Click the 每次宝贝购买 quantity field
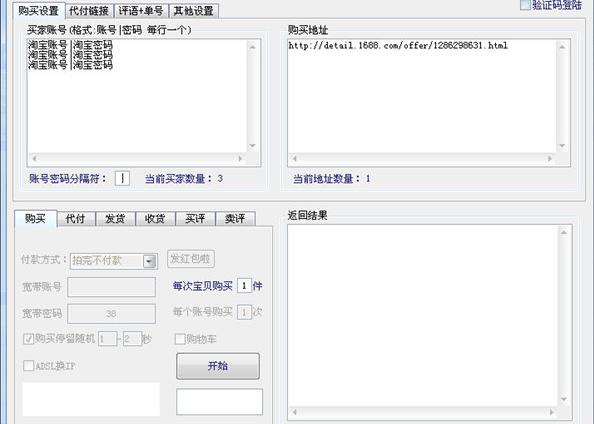The image size is (594, 424). 244,286
